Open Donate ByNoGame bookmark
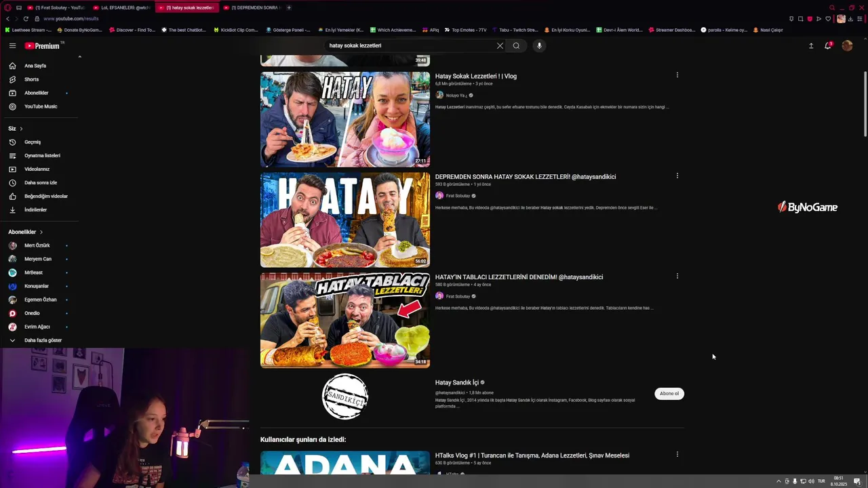Image resolution: width=868 pixels, height=488 pixels. pyautogui.click(x=80, y=30)
